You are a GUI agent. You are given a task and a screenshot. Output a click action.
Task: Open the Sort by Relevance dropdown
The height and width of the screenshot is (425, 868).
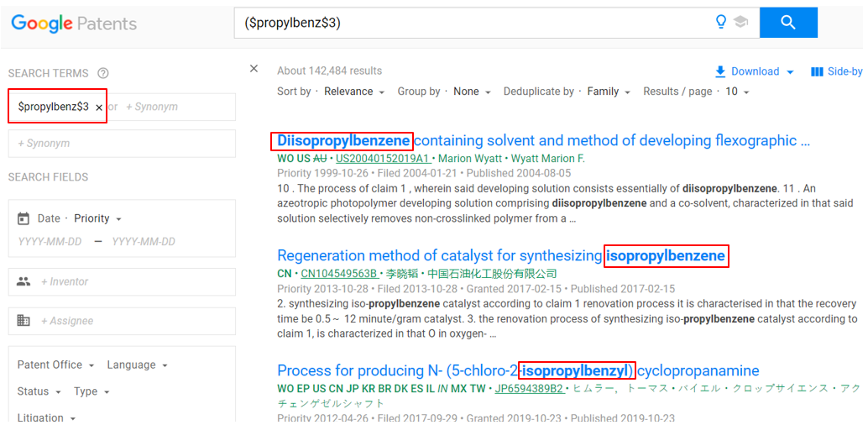coord(354,92)
